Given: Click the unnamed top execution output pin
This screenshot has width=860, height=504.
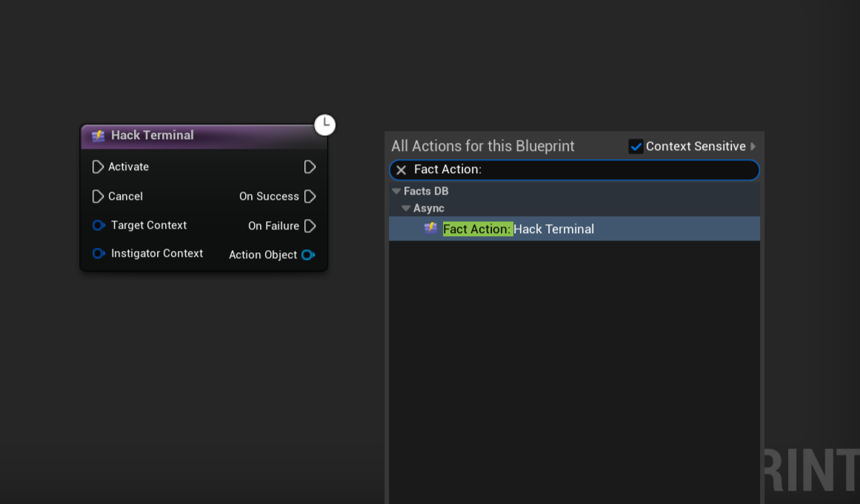Looking at the screenshot, I should (x=310, y=167).
